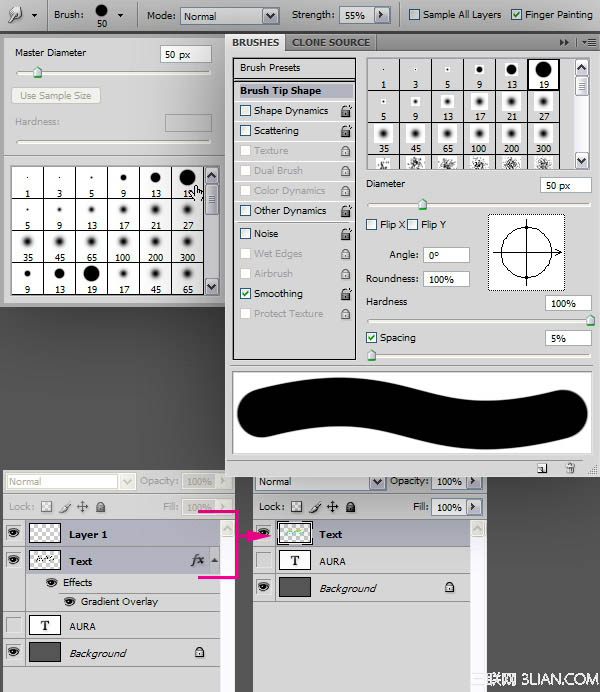The width and height of the screenshot is (600, 692).
Task: Enable the Noise checkbox
Action: 245,233
